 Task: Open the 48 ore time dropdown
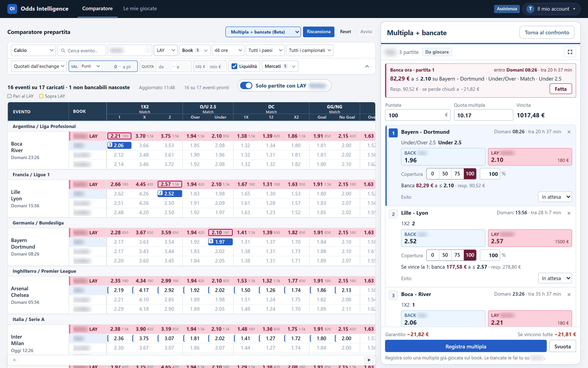pos(228,50)
